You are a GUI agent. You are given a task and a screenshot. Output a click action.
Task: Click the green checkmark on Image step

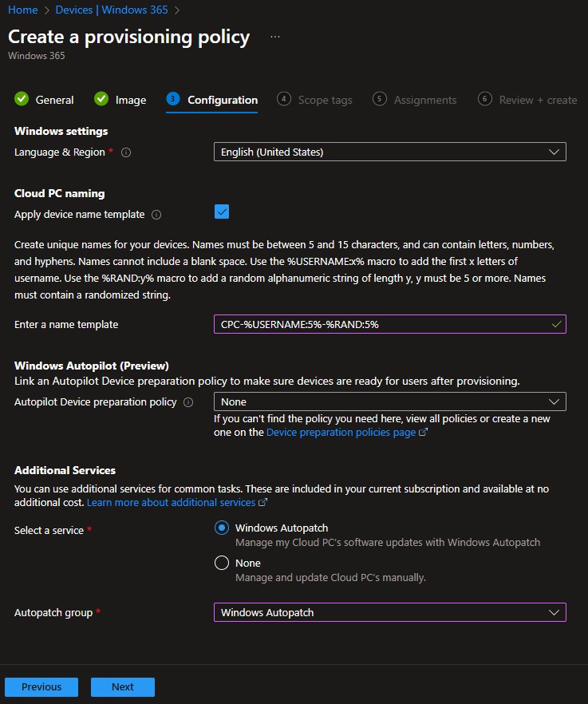click(101, 99)
